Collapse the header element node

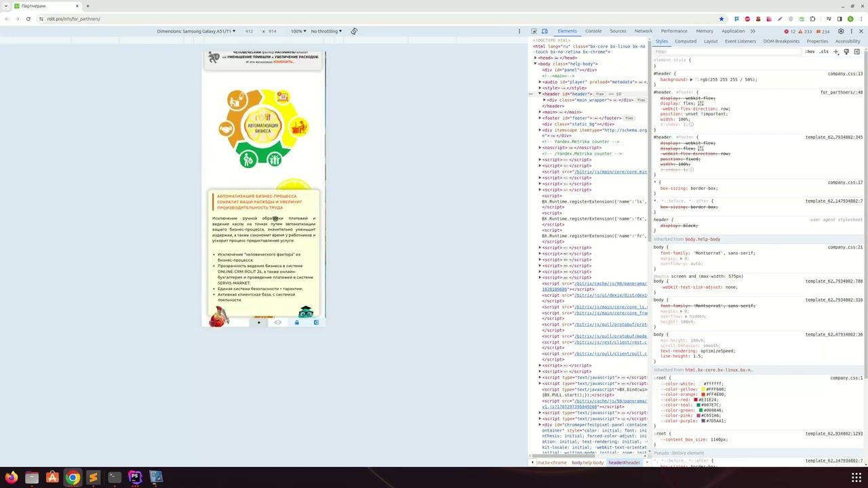coord(540,94)
